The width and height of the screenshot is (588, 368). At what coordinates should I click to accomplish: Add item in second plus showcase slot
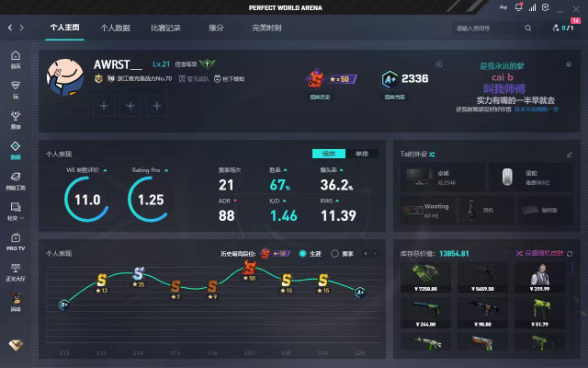tap(130, 106)
